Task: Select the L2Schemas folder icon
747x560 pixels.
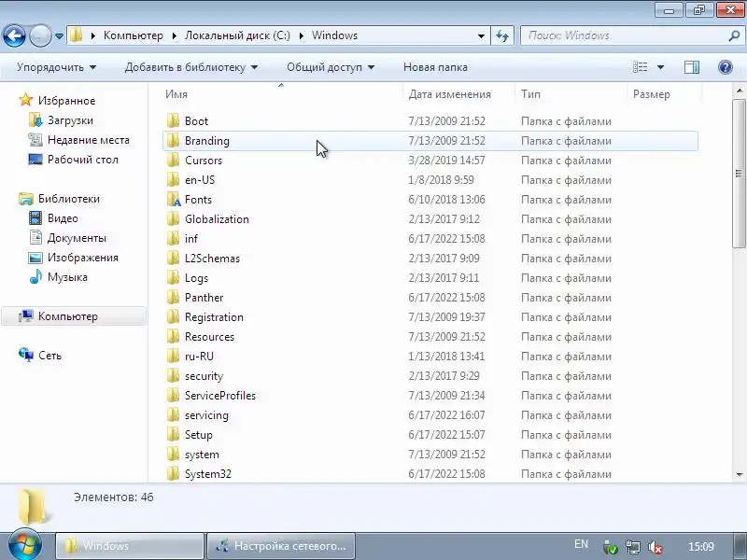Action: click(x=173, y=259)
